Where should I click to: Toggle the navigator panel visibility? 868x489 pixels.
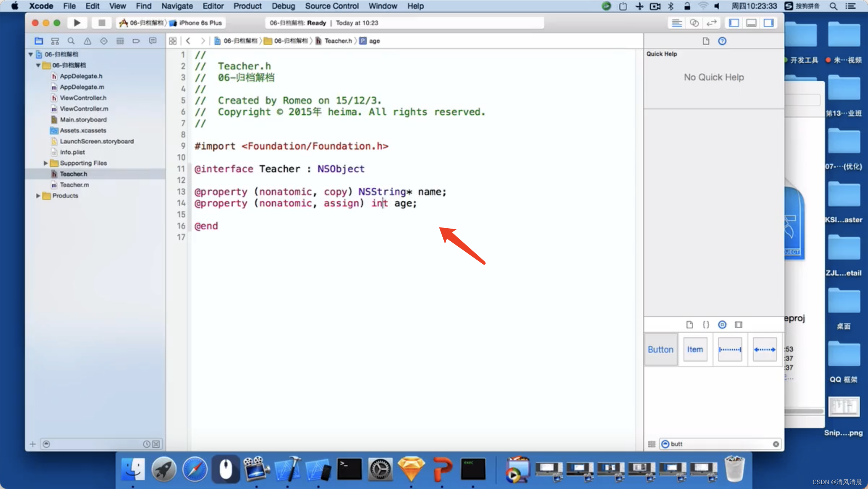tap(734, 23)
